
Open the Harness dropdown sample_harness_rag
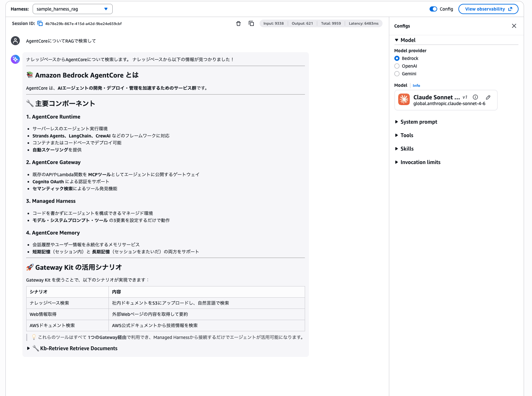point(73,9)
